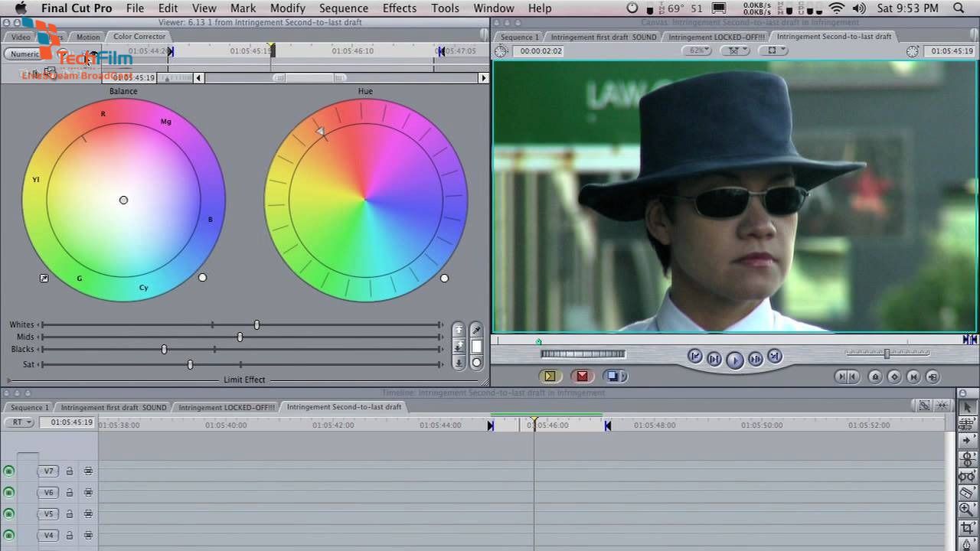Screen dimensions: 980x551
Task: Toggle V7 track visibility
Action: pos(9,471)
